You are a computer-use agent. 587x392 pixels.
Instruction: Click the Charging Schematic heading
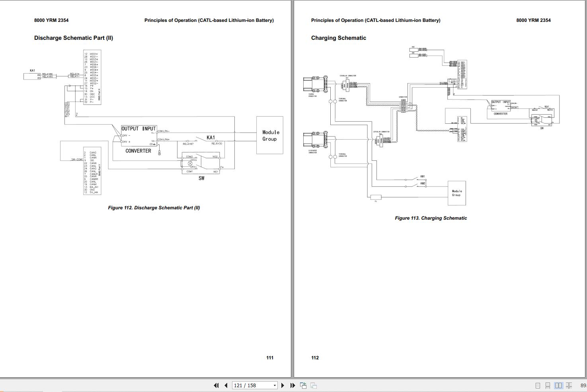coord(339,38)
